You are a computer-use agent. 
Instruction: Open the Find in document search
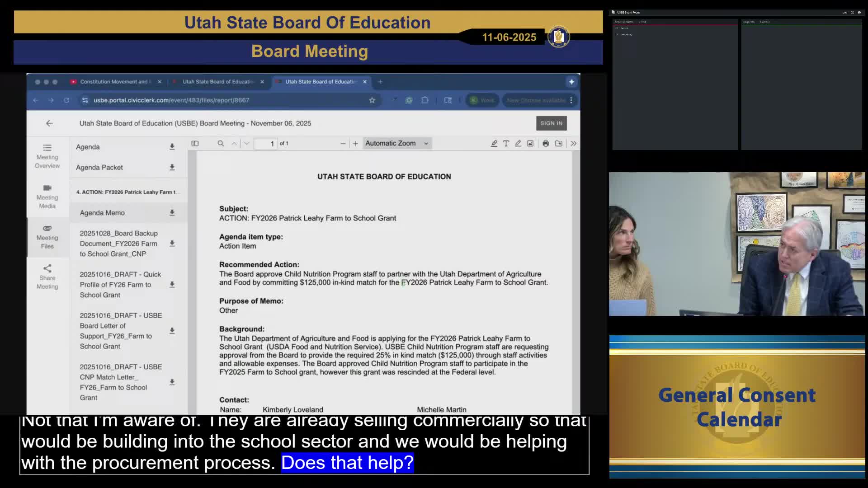[221, 143]
